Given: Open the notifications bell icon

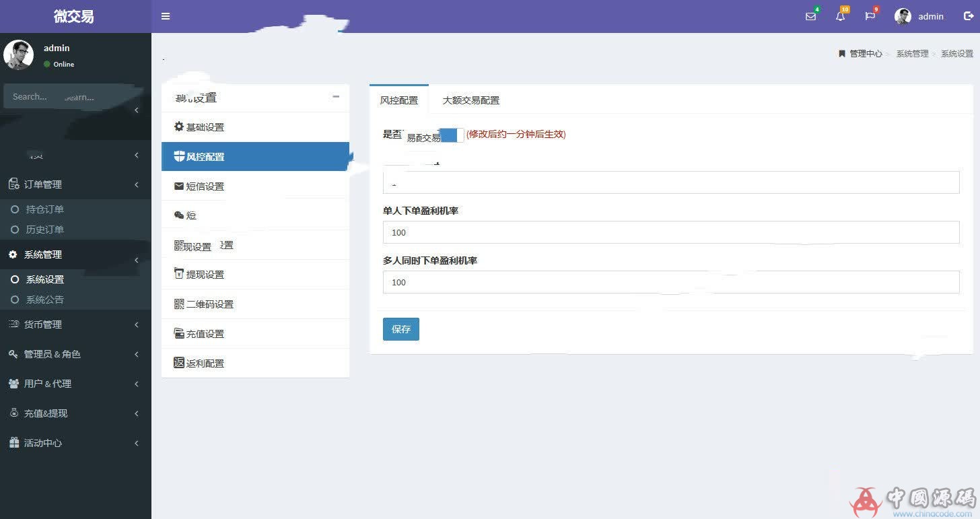Looking at the screenshot, I should (840, 16).
